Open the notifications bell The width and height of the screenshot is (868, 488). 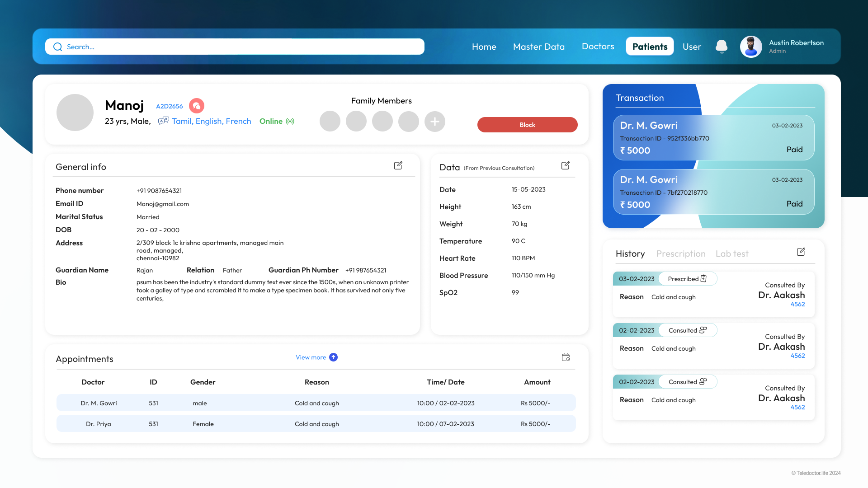tap(722, 47)
